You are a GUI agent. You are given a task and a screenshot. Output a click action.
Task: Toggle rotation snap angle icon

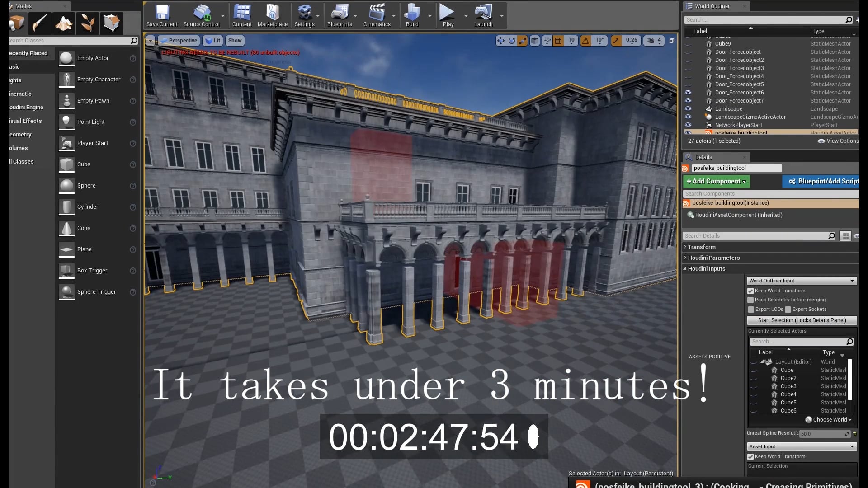tap(585, 41)
